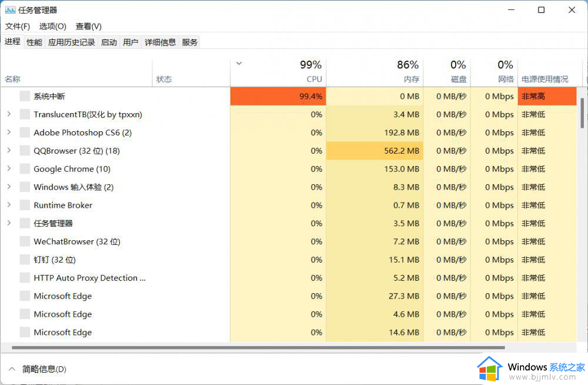The image size is (588, 385).
Task: Click the TranslucentTB process icon
Action: coord(25,114)
